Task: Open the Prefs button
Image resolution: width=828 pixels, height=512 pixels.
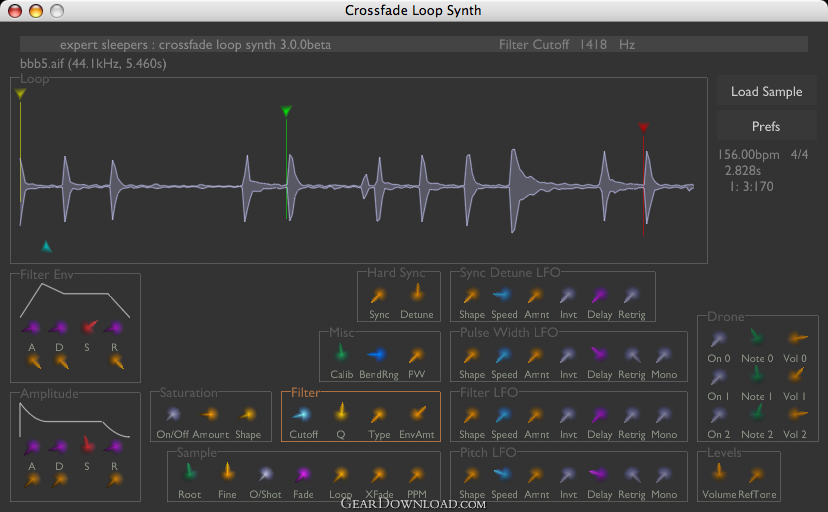Action: (x=766, y=126)
